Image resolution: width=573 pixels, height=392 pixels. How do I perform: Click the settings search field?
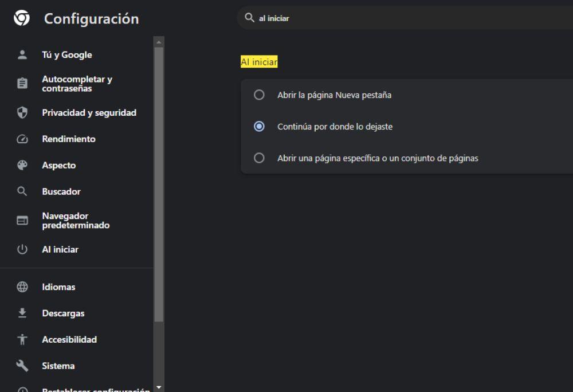(401, 18)
